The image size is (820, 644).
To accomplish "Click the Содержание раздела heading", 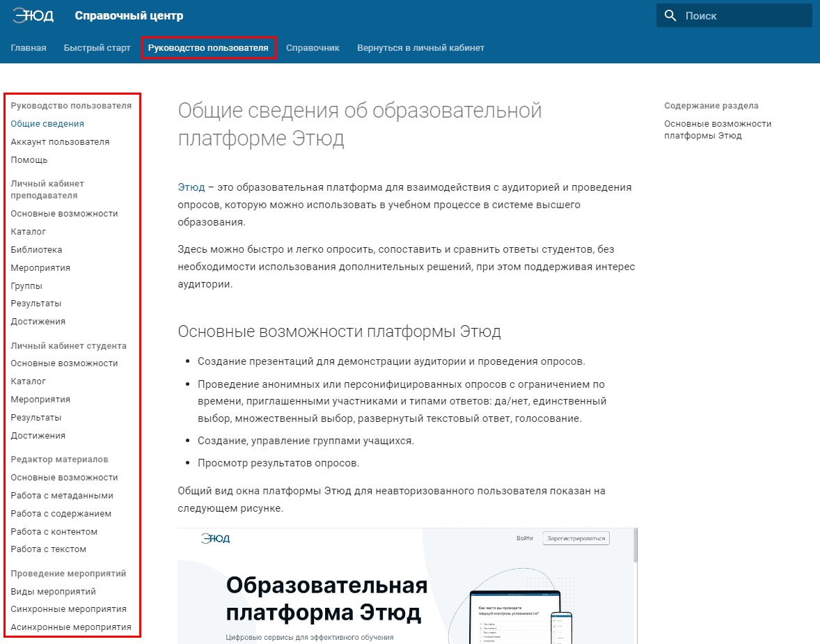I will point(711,106).
